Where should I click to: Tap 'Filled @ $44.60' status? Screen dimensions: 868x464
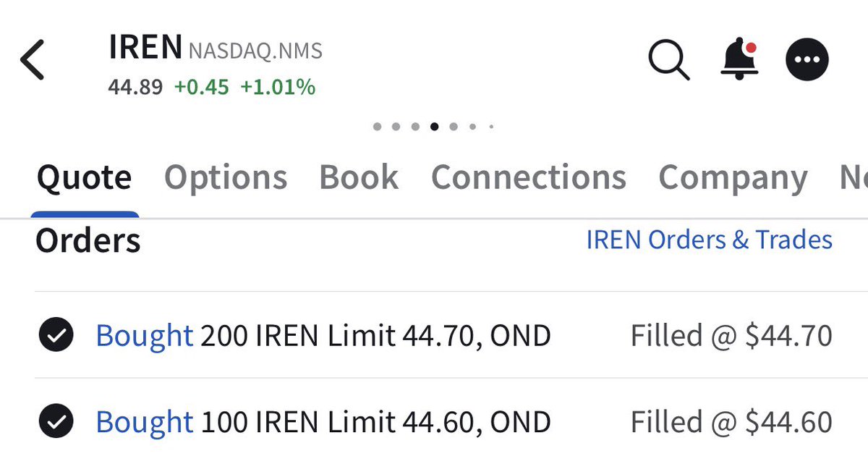coord(731,421)
